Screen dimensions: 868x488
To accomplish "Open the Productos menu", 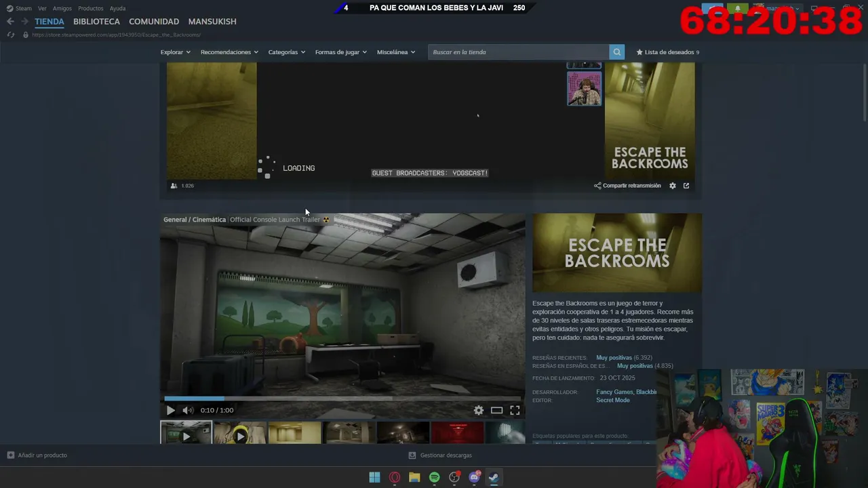I will (91, 8).
